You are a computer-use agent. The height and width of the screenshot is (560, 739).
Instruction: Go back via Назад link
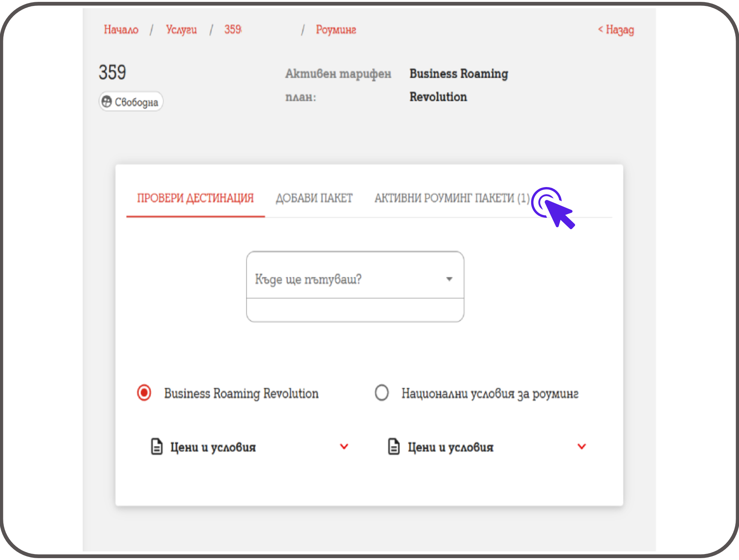[616, 29]
